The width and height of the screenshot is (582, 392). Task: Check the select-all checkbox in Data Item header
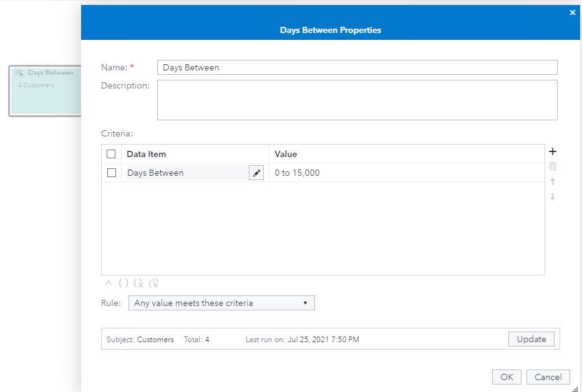pyautogui.click(x=112, y=154)
